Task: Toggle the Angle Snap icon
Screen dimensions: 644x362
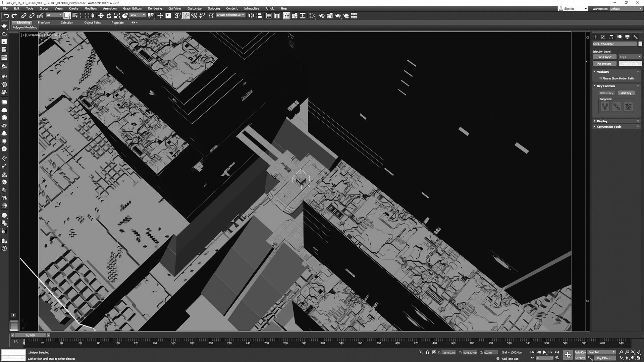Action: [186, 15]
